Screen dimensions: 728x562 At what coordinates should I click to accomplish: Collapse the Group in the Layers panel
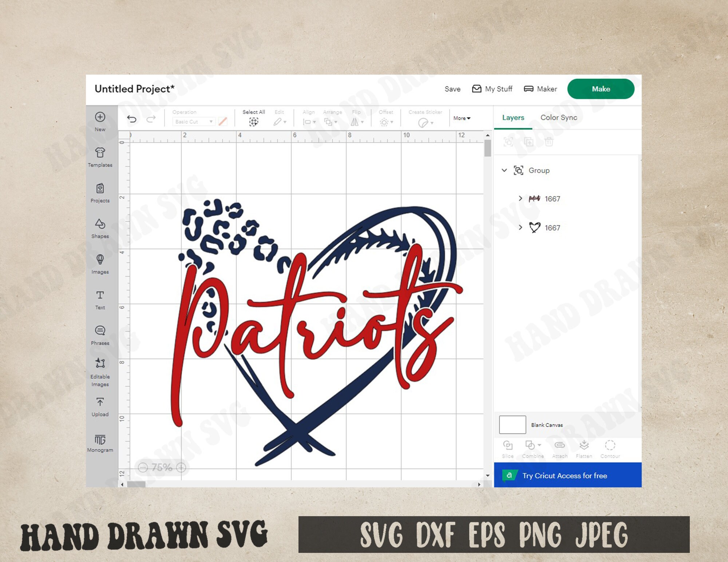pyautogui.click(x=504, y=170)
